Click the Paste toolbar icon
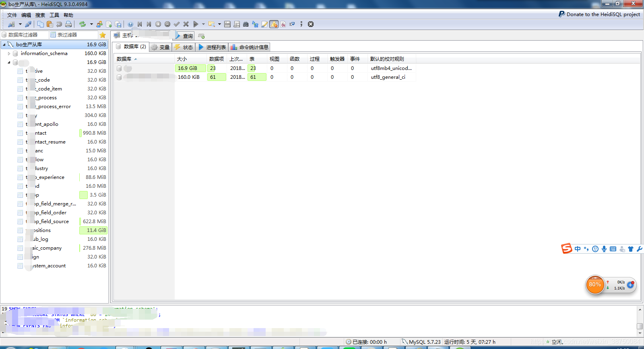Image resolution: width=644 pixels, height=349 pixels. (50, 24)
